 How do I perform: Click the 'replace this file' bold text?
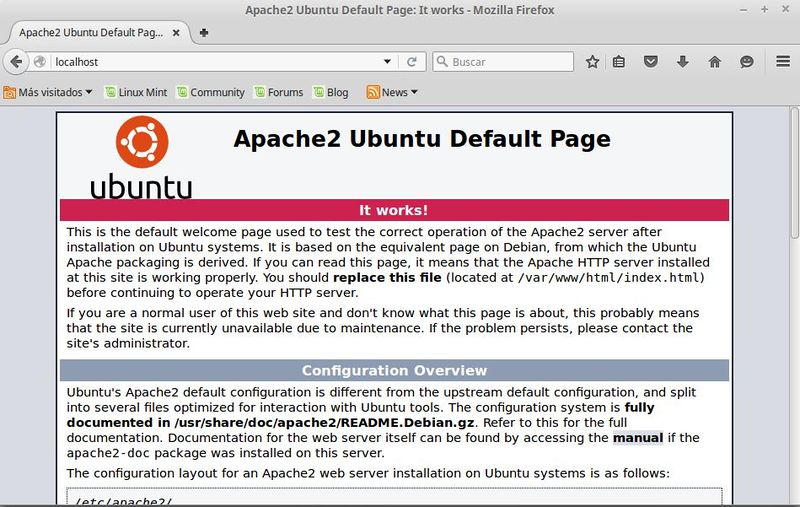(387, 277)
